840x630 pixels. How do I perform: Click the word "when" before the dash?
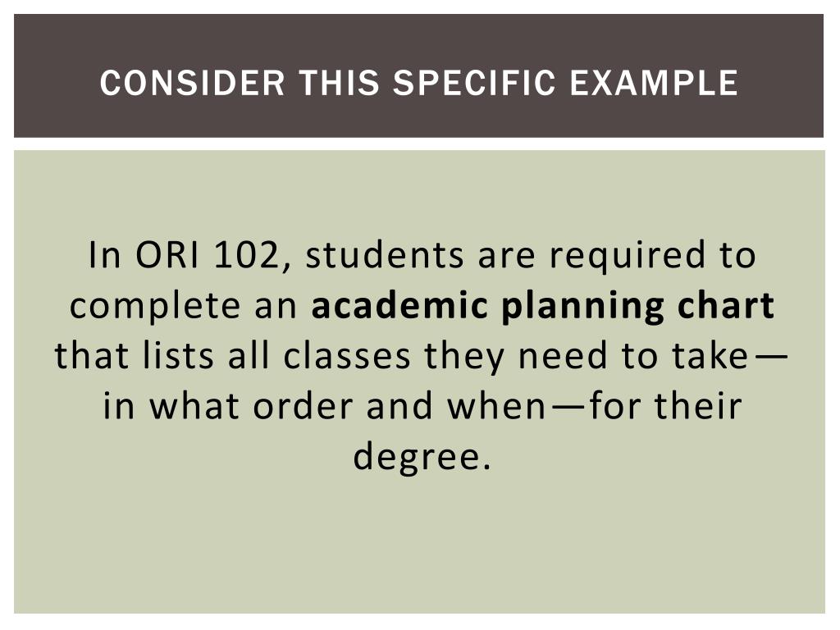495,408
